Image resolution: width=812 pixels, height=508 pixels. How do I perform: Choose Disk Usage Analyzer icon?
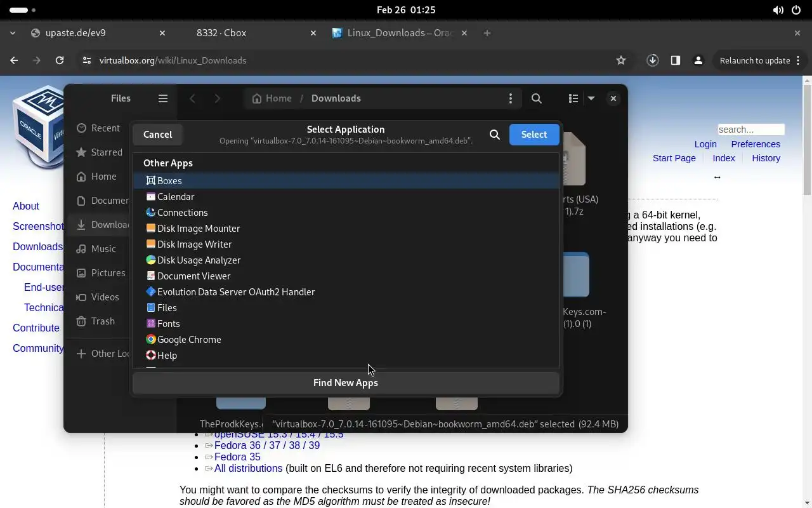tap(150, 260)
